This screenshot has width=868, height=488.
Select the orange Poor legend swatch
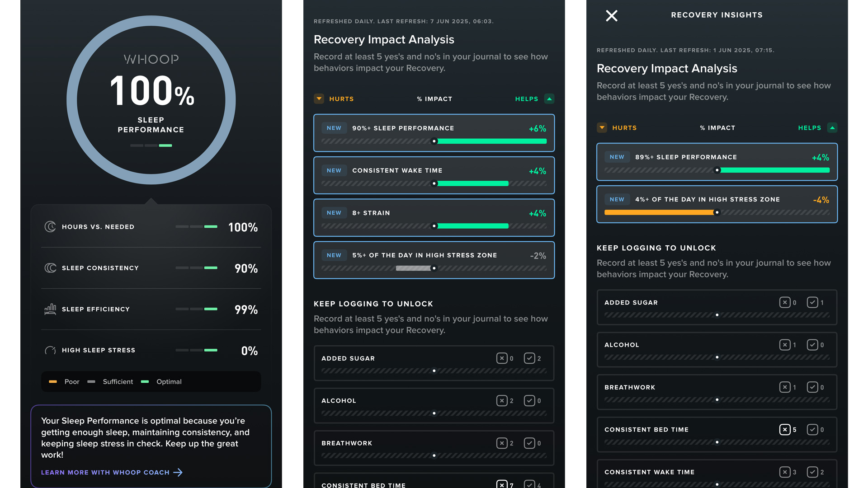coord(53,382)
